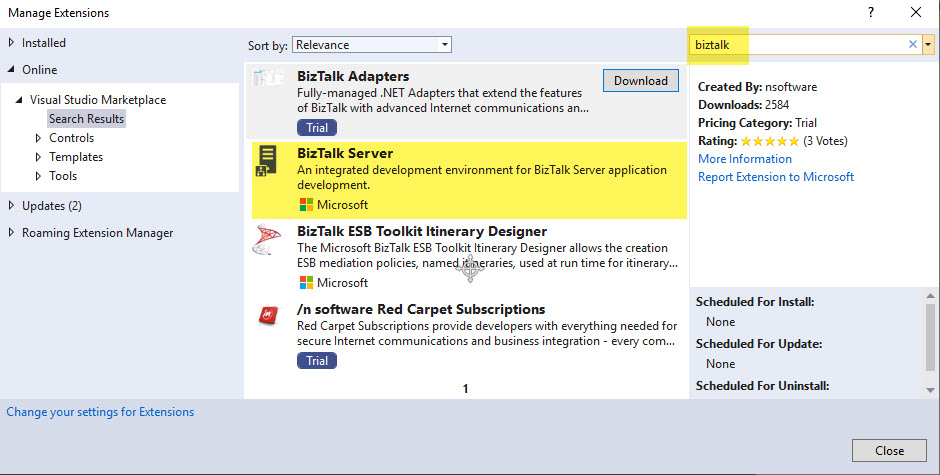Collapse the Online category
Image resolution: width=940 pixels, height=475 pixels.
click(11, 70)
